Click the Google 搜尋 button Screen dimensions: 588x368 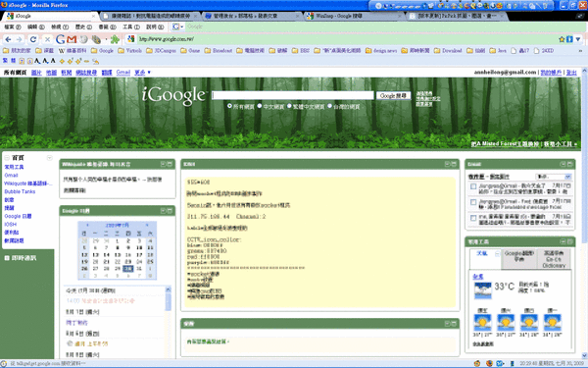coord(393,96)
